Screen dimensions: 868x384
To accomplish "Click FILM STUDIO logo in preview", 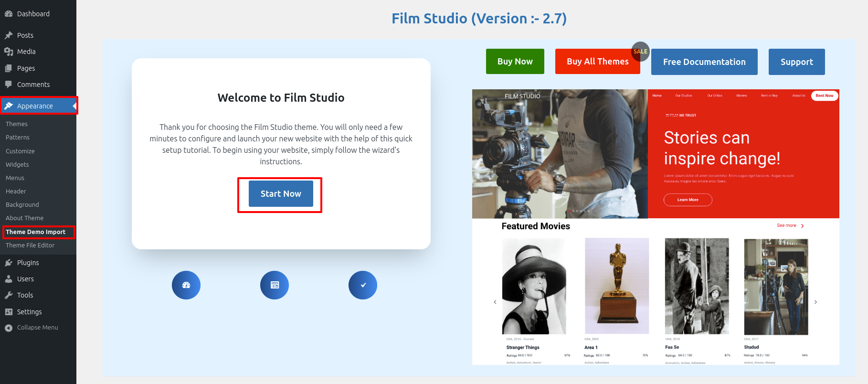I will (x=522, y=96).
